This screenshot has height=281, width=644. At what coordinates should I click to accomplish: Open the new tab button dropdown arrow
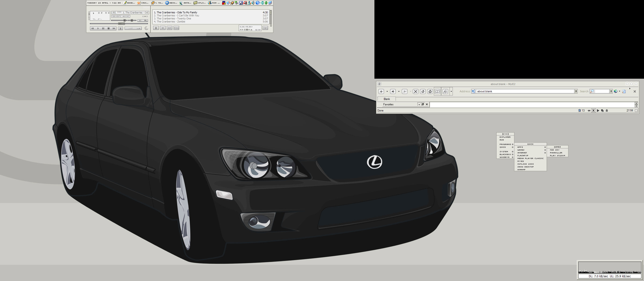click(x=387, y=92)
